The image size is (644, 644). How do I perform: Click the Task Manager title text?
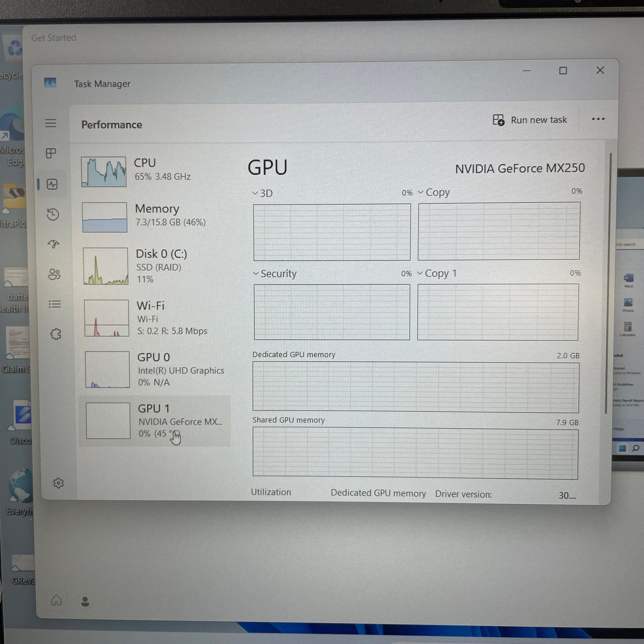pyautogui.click(x=102, y=84)
